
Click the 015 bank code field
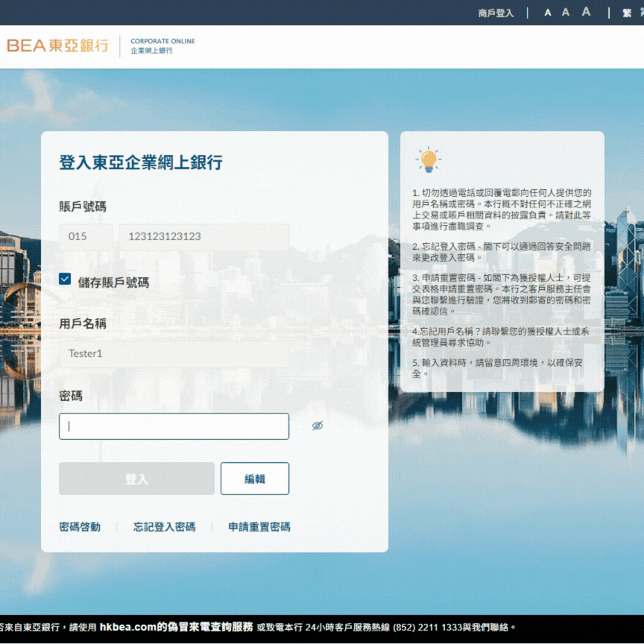tap(86, 236)
